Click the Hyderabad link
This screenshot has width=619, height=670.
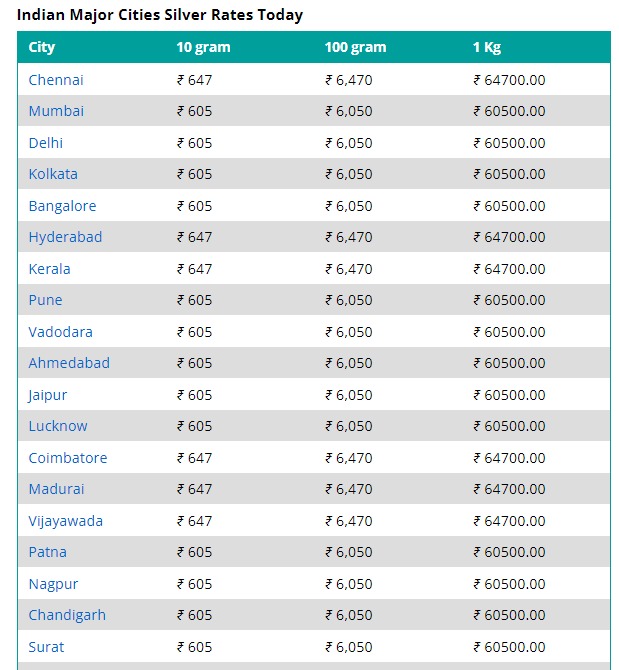click(x=65, y=237)
